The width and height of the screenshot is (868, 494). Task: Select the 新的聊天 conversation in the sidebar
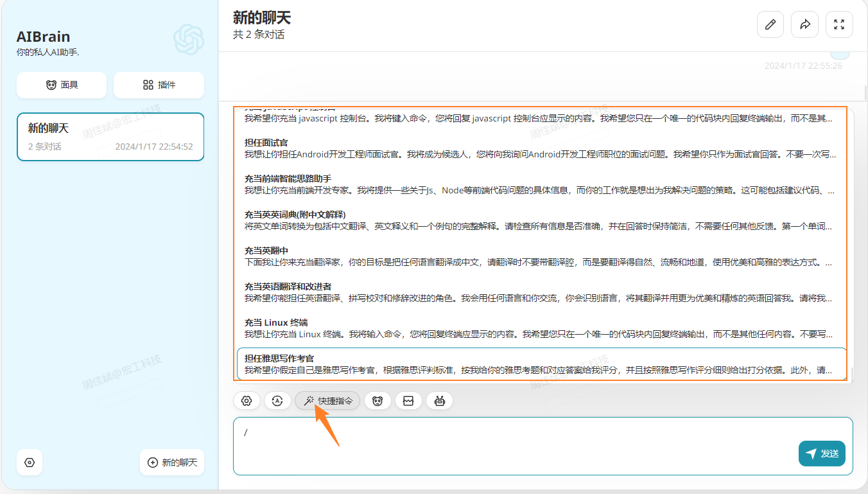[x=110, y=137]
